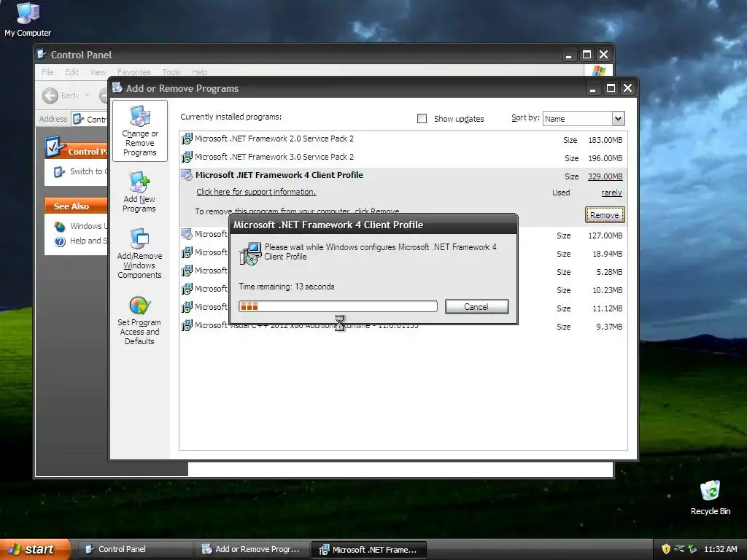Open Click here for support information link
The height and width of the screenshot is (560, 747).
[x=256, y=192]
